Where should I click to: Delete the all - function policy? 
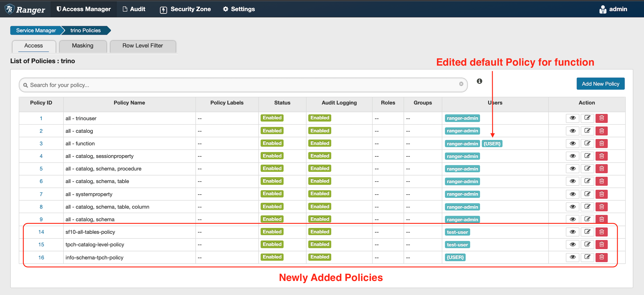point(601,143)
